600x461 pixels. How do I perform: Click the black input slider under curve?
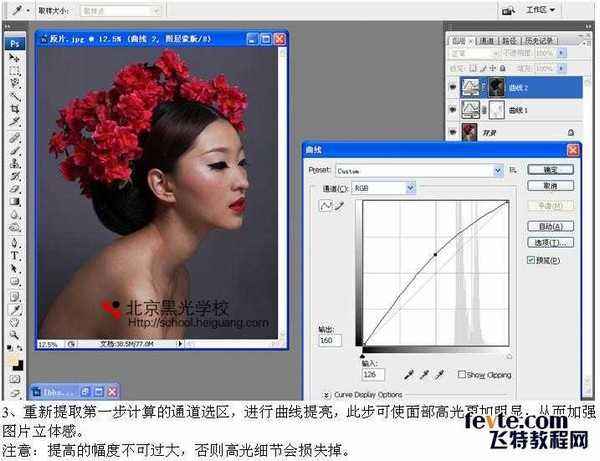362,356
